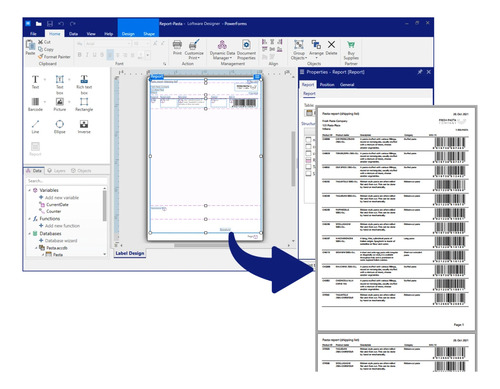Switch to the Data ribbon tab
This screenshot has width=500, height=389.
click(73, 34)
